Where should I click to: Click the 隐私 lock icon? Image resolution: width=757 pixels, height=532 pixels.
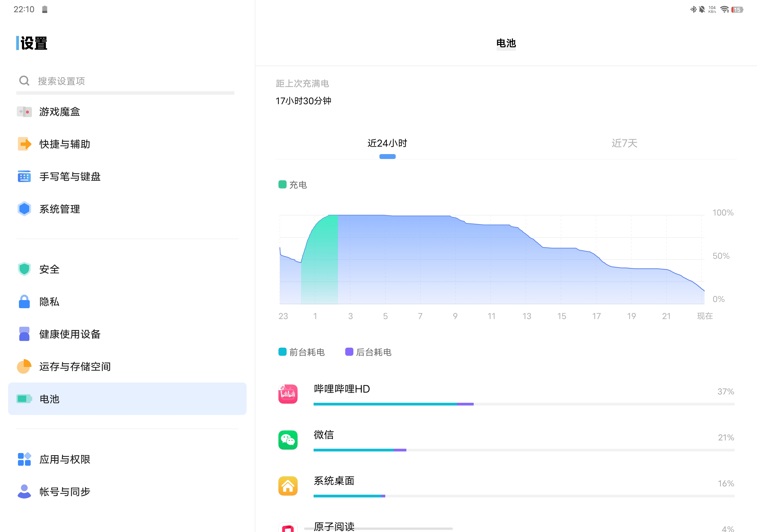tap(24, 302)
